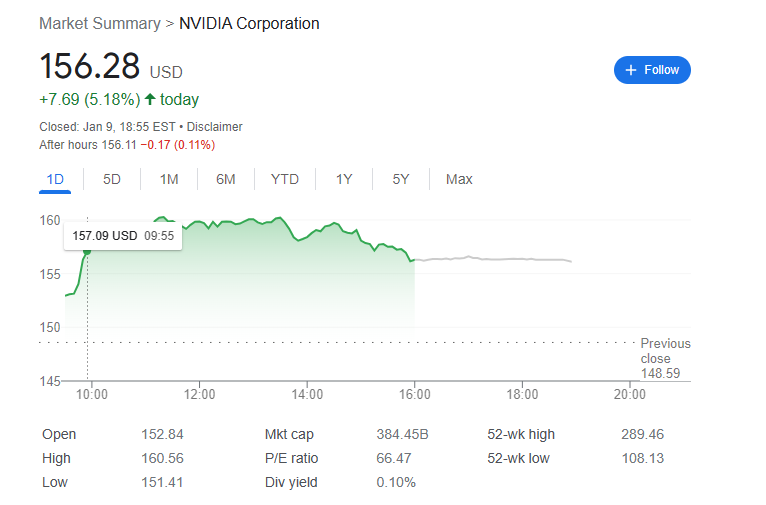Click the 20:00 time axis label
Image resolution: width=766 pixels, height=505 pixels.
(630, 394)
